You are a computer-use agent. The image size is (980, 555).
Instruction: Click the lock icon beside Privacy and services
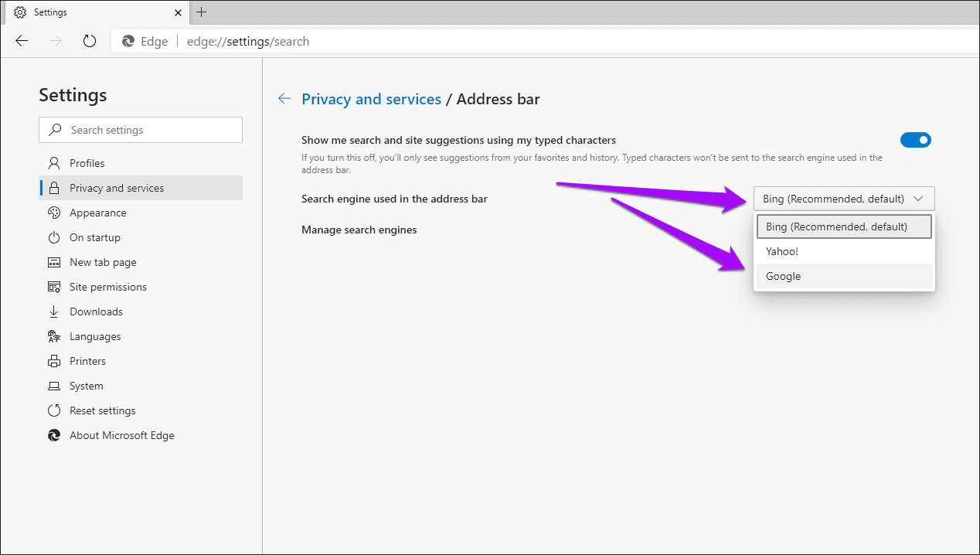[54, 188]
